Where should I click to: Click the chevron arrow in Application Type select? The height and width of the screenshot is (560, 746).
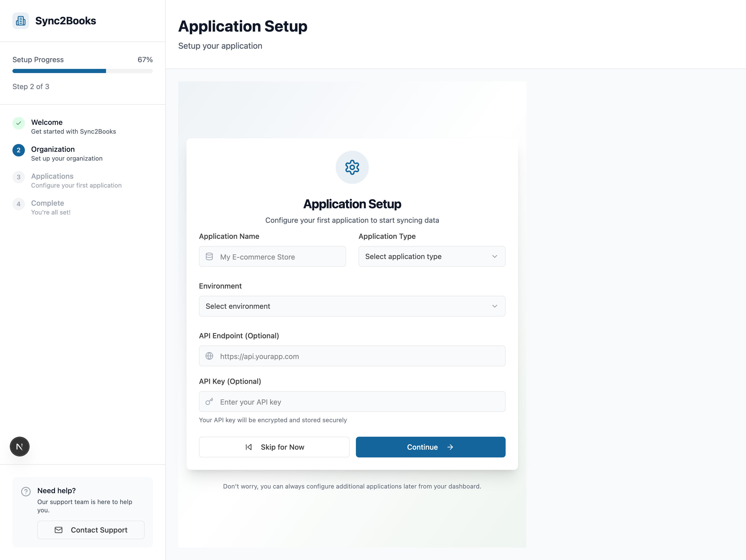point(494,257)
